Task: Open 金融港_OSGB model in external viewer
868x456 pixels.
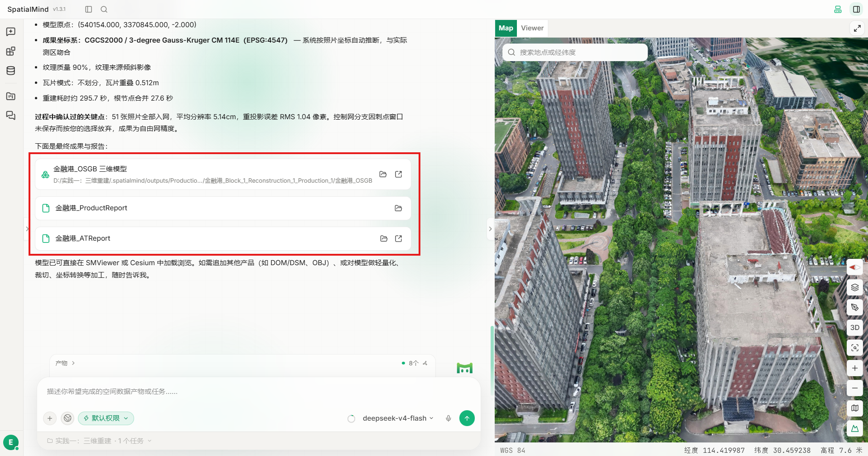Action: tap(399, 174)
